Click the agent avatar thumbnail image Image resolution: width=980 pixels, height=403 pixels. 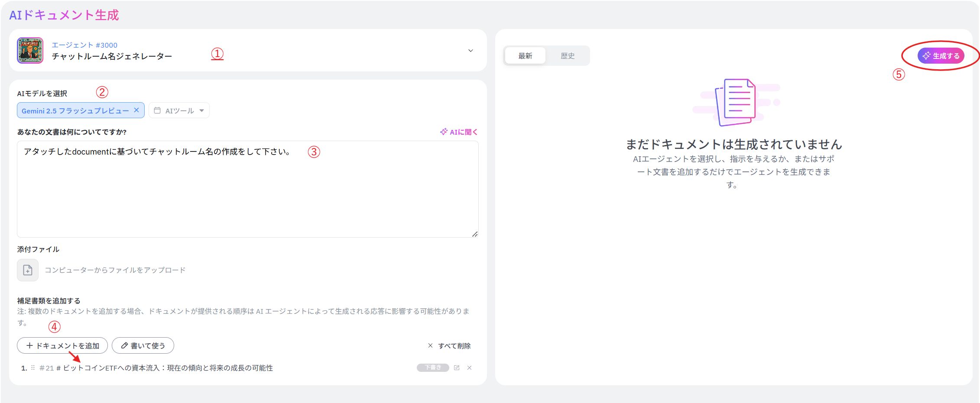(30, 50)
